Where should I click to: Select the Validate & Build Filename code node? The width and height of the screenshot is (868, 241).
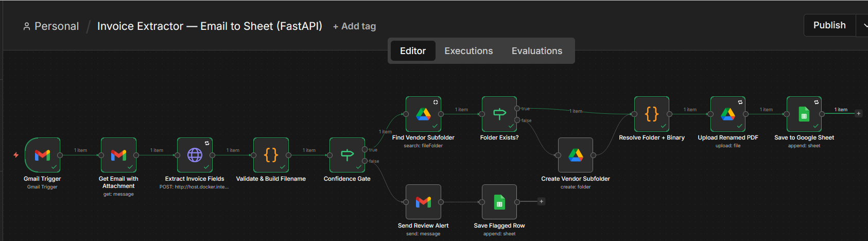[x=271, y=155]
